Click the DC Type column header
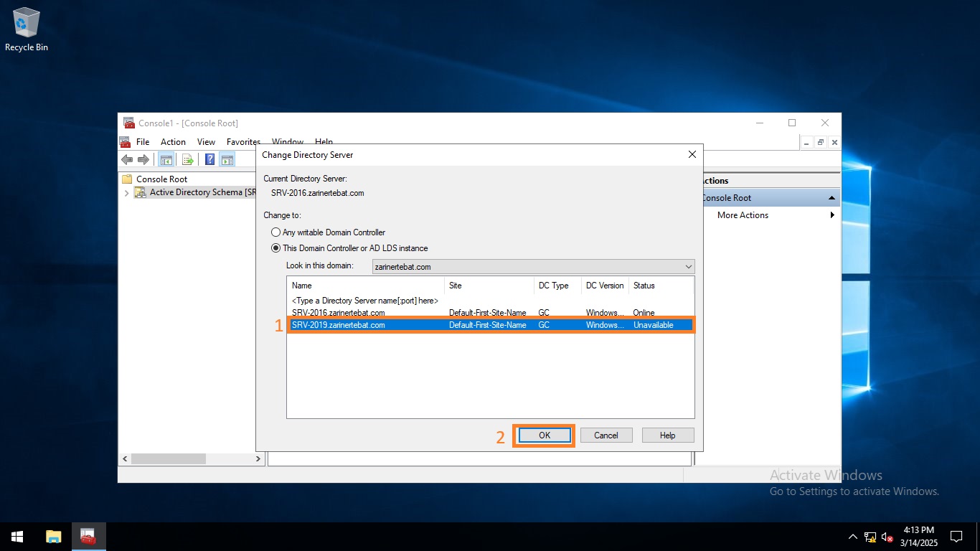 click(557, 286)
